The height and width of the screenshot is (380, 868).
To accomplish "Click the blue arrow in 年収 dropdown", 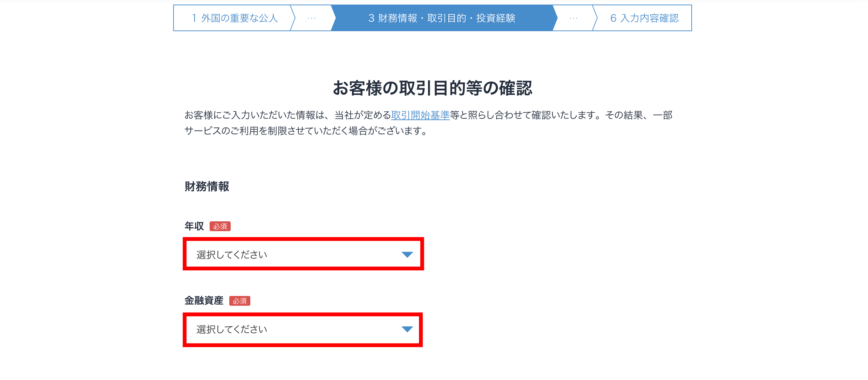I will pyautogui.click(x=407, y=255).
